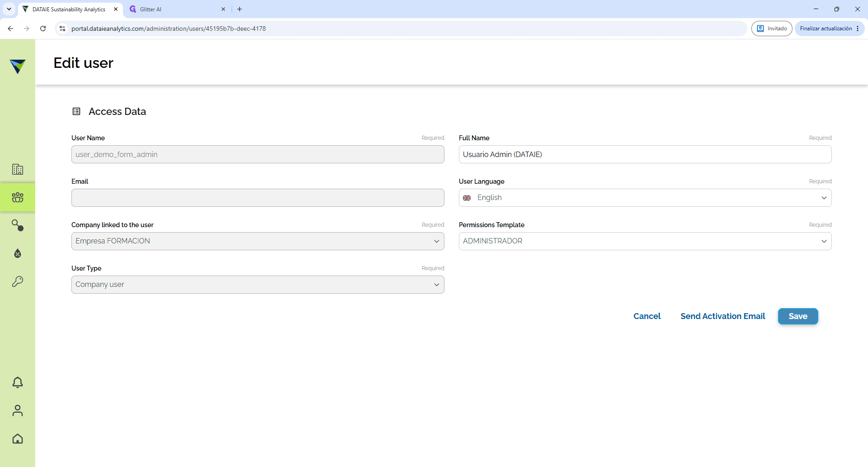
Task: Go to home via house icon
Action: click(x=18, y=438)
